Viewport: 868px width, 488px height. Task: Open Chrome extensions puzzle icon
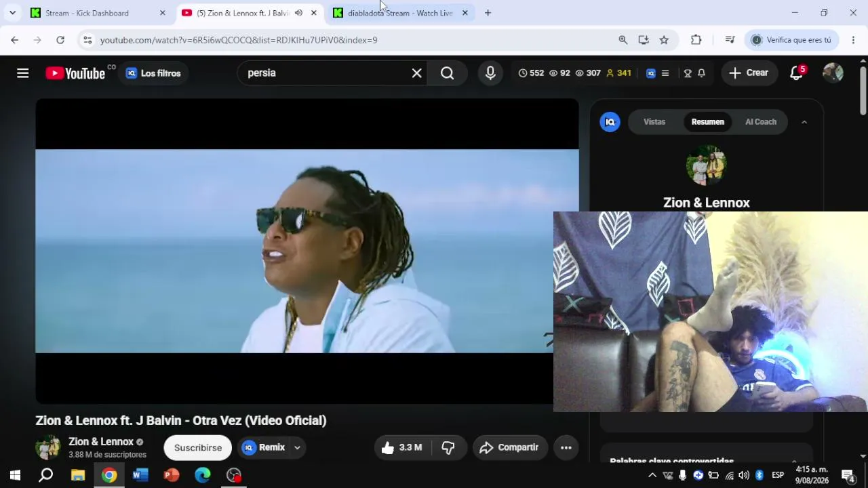[x=696, y=40]
